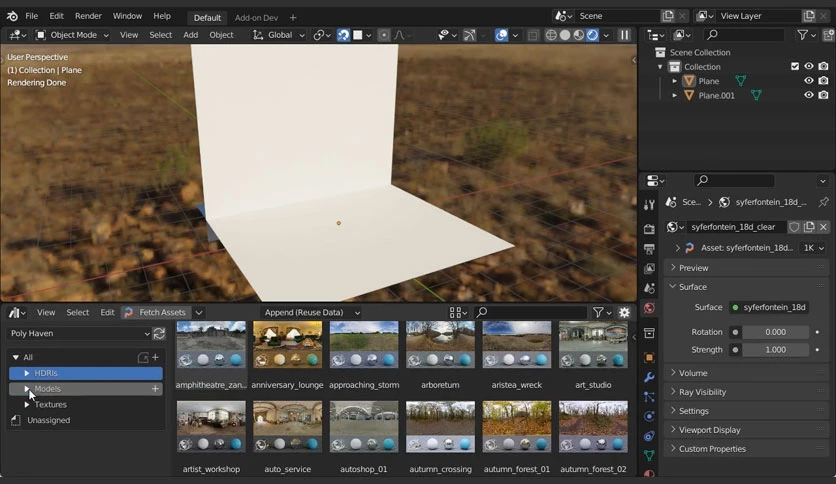836x484 pixels.
Task: Hide Collection in viewport via eye icon
Action: pyautogui.click(x=809, y=67)
